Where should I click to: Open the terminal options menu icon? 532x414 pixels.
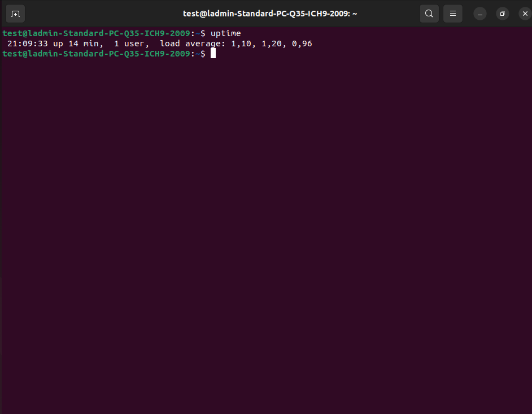point(452,13)
